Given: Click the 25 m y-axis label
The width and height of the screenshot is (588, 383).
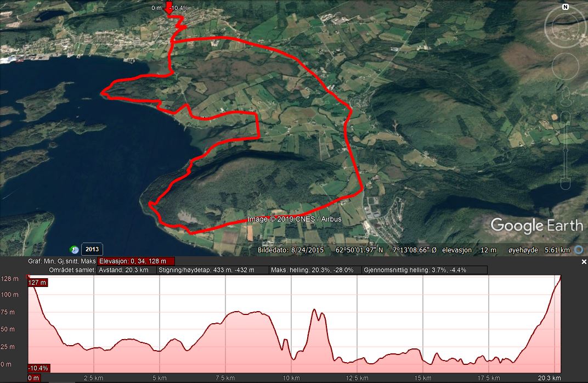Looking at the screenshot, I should point(8,347).
